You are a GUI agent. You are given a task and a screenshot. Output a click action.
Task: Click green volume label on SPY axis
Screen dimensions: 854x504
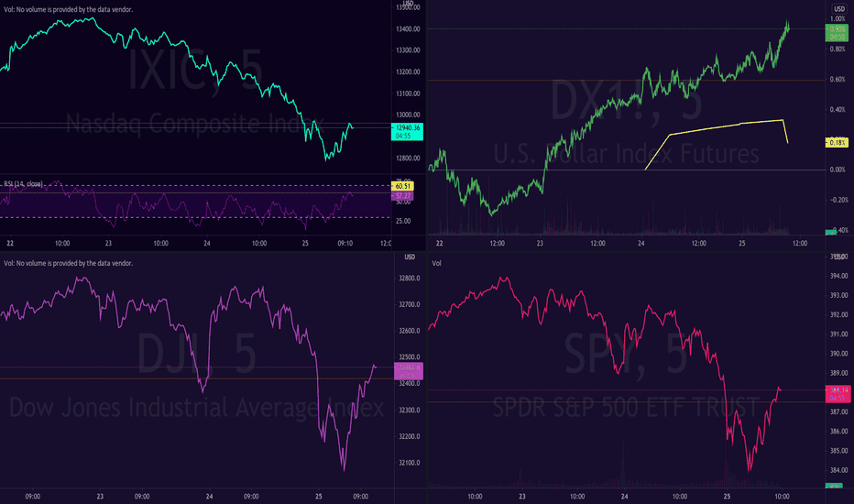833,486
